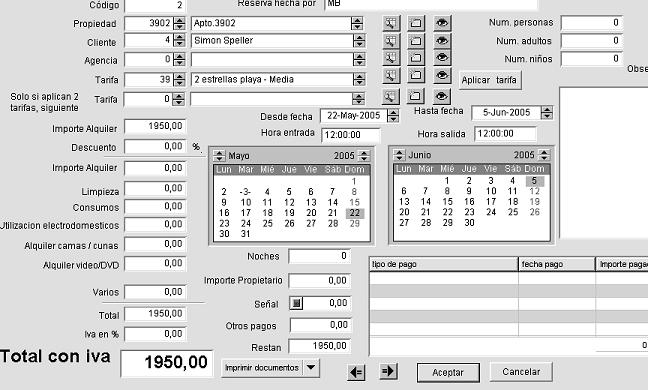648x390 pixels.
Task: Click the tipo de pago column header
Action: tap(444, 264)
